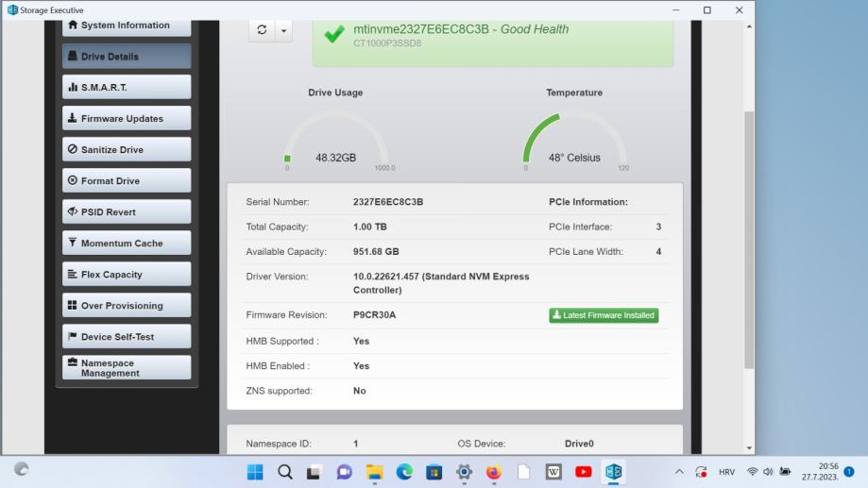Select firmware revision P9CR30A text

374,315
